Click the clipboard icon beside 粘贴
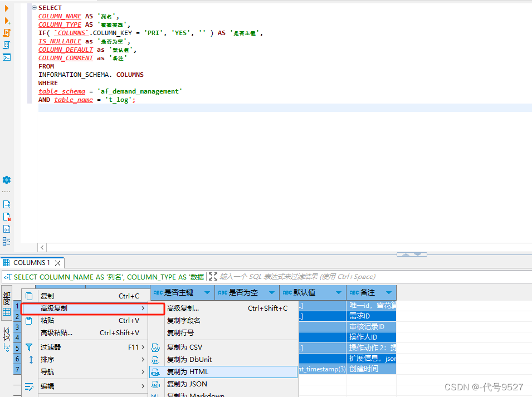Image resolution: width=532 pixels, height=397 pixels. (x=29, y=320)
